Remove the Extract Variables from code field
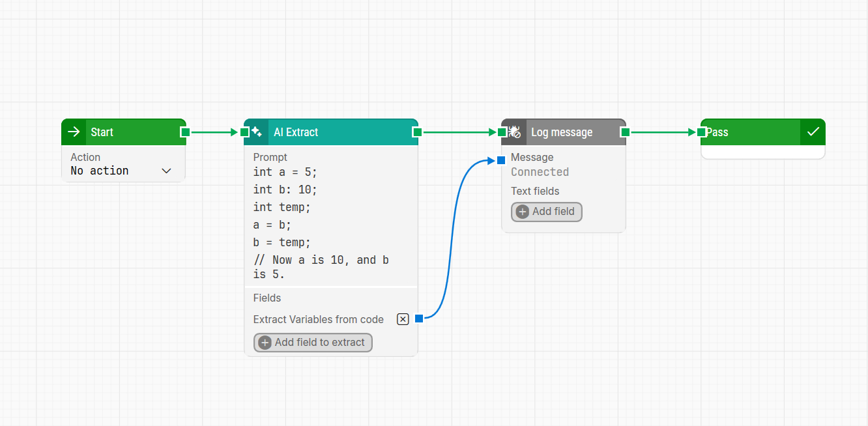The height and width of the screenshot is (426, 868). click(403, 319)
